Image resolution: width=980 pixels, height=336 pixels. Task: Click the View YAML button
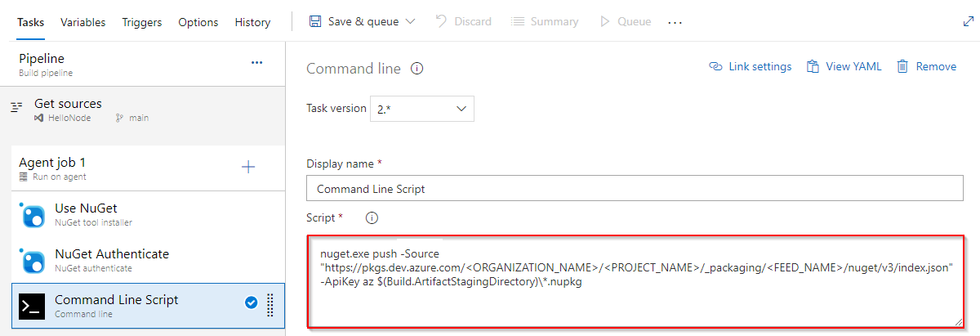(x=844, y=67)
